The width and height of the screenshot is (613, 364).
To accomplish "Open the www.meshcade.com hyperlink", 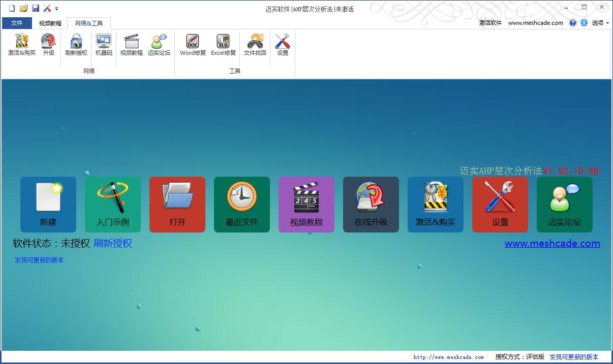I will pyautogui.click(x=552, y=243).
